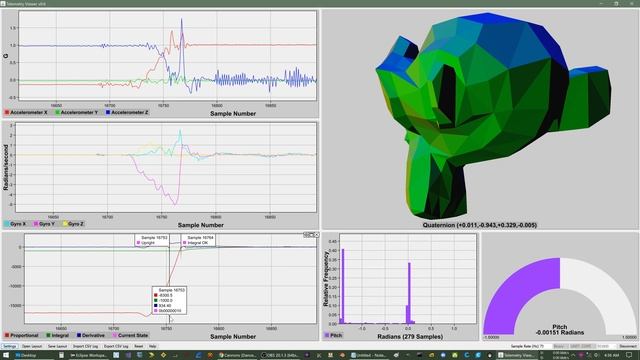This screenshot has height=360, width=640.
Task: Click Export CSV Log button
Action: tap(116, 346)
